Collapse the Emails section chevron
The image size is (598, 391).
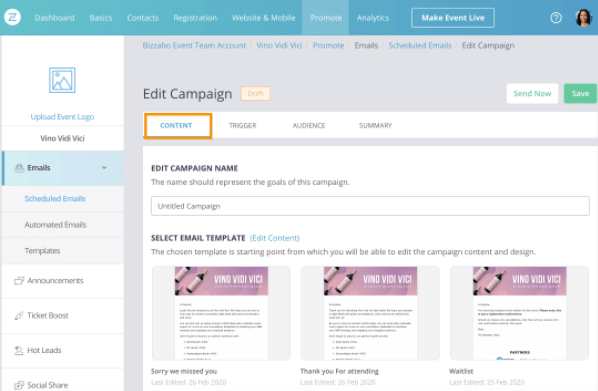point(104,167)
